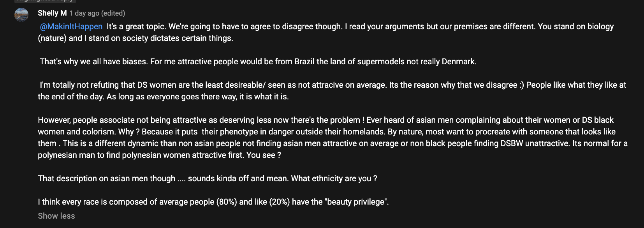Click Shelly M's profile avatar
Viewport: 644px width, 228px height.
(21, 15)
